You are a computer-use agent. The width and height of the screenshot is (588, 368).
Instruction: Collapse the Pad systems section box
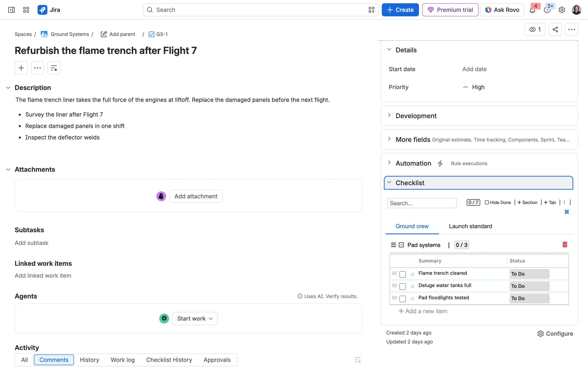click(401, 245)
